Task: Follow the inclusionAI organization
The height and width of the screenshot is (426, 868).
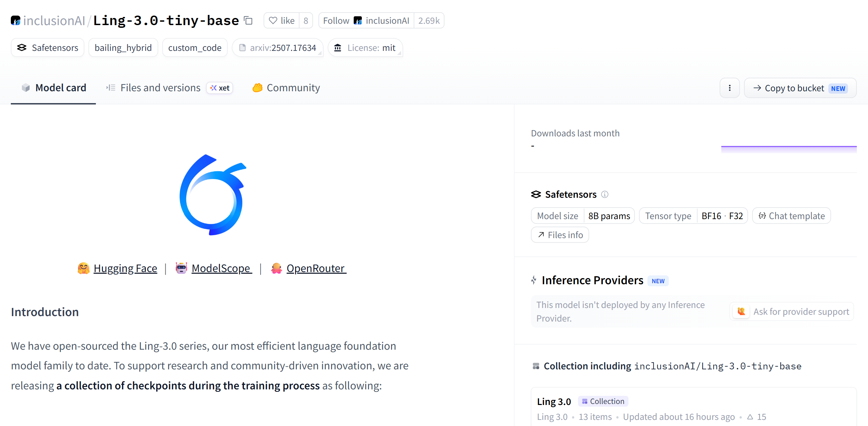Action: (x=366, y=21)
